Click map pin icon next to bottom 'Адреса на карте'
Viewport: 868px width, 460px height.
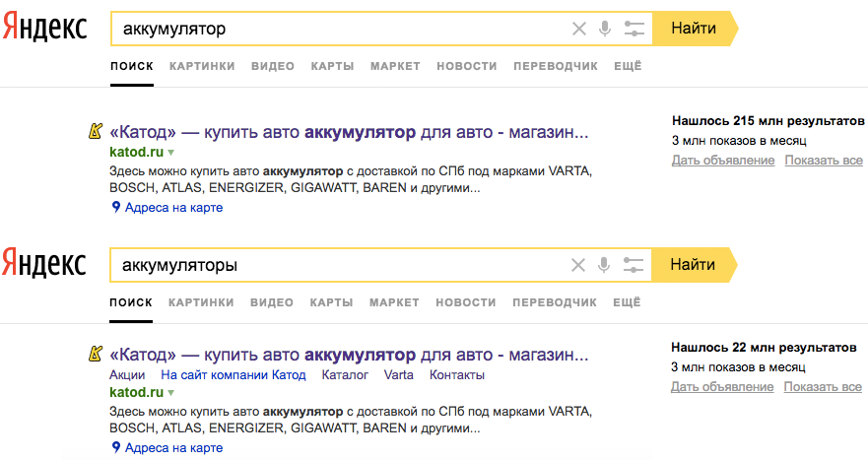click(115, 447)
